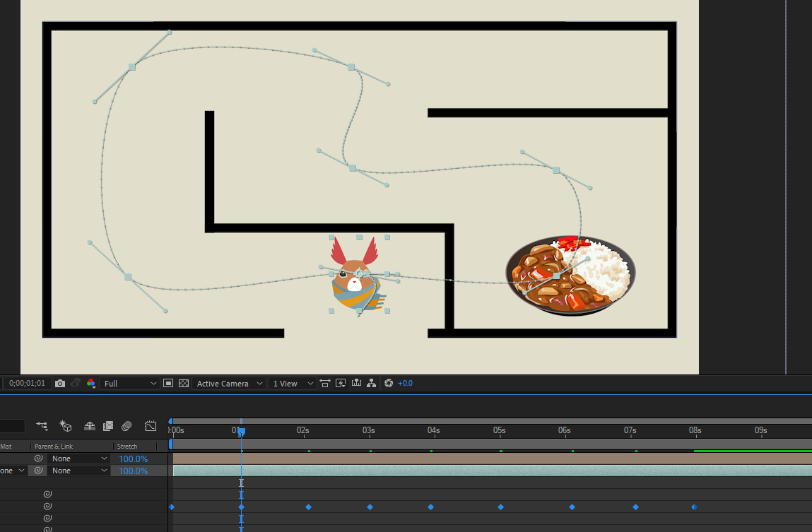Open the Composition Mini-Flowchart icon in timeline
Viewport: 812px width, 532px height.
pyautogui.click(x=42, y=426)
